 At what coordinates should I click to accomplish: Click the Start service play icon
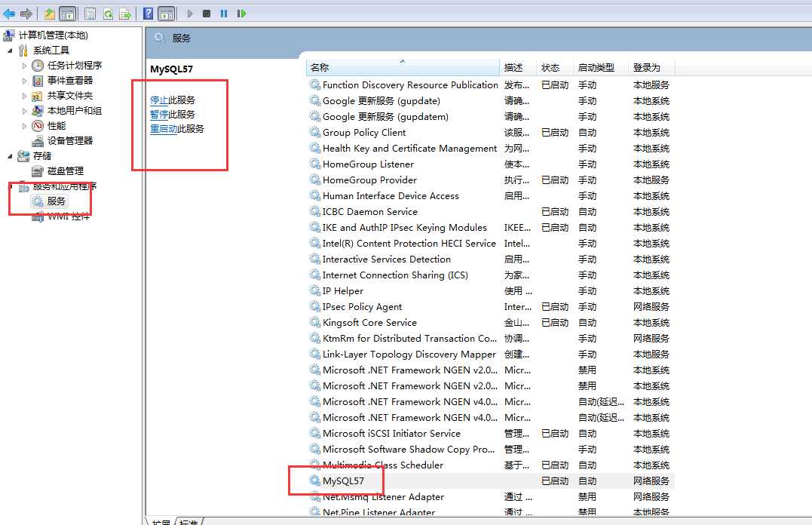pos(190,14)
